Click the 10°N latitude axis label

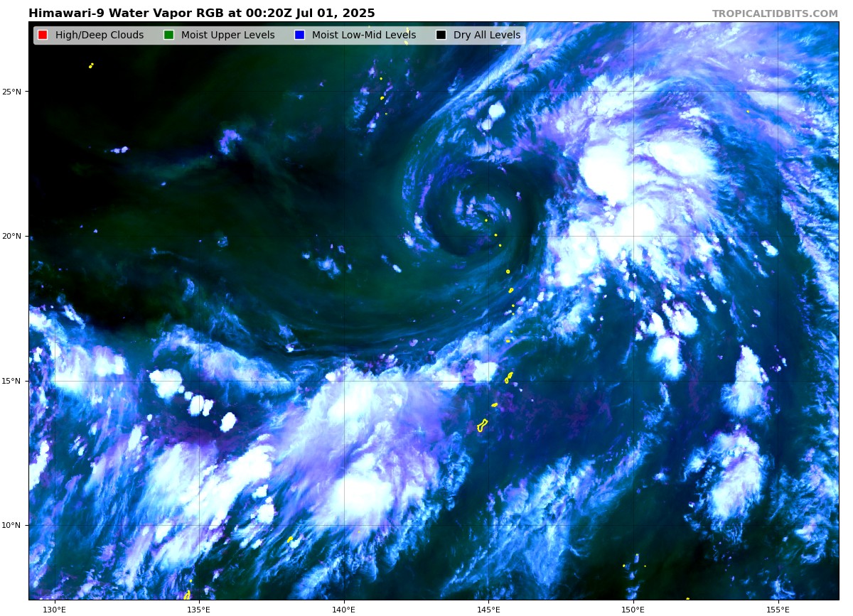(12, 526)
